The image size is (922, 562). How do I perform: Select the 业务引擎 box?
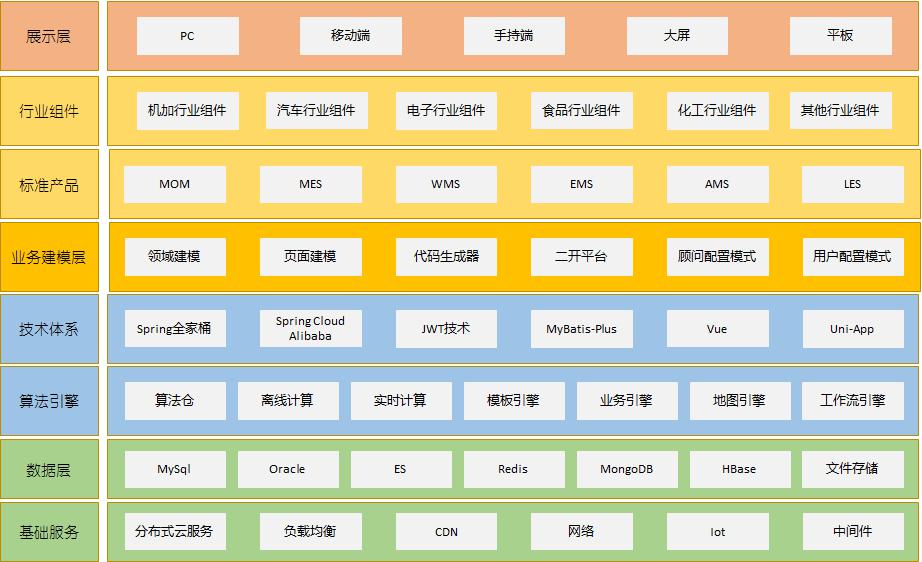pos(627,401)
